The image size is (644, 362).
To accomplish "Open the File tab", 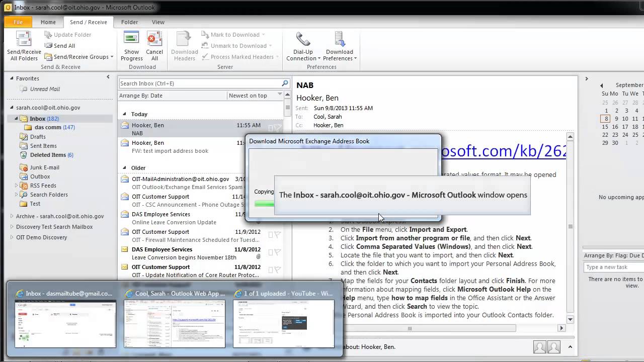I will pos(18,22).
